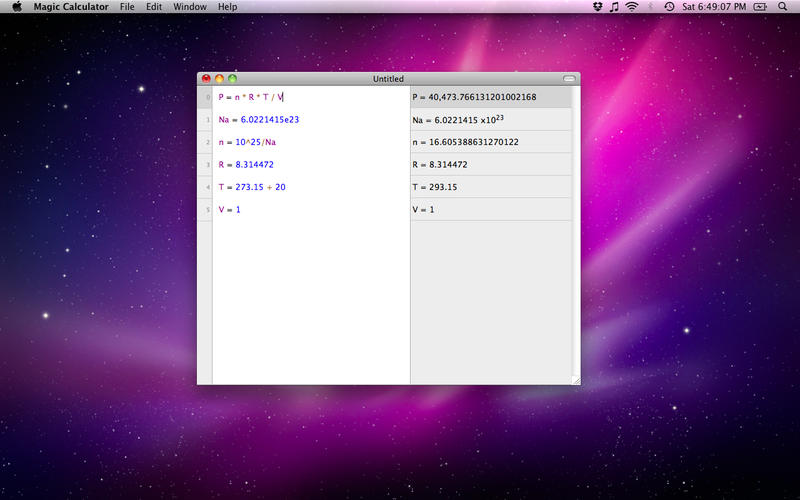
Task: Open the Time Machine menu bar icon
Action: click(x=669, y=7)
